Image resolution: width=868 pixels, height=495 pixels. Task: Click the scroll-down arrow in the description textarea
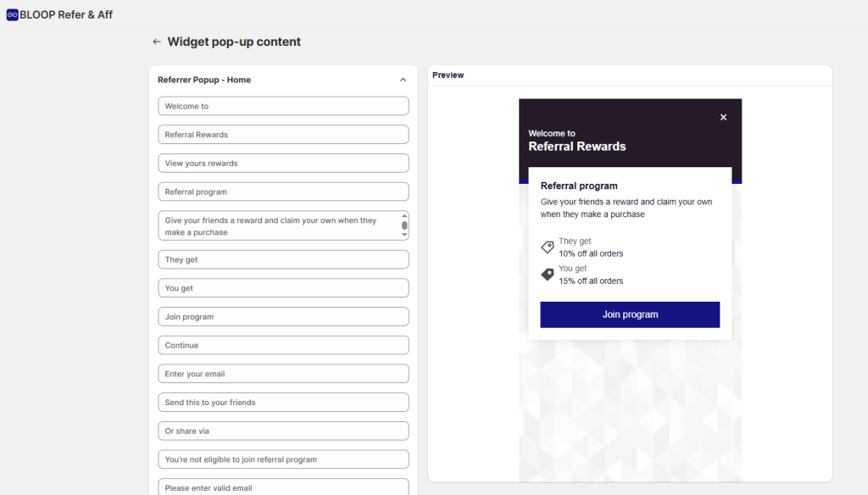click(x=405, y=233)
